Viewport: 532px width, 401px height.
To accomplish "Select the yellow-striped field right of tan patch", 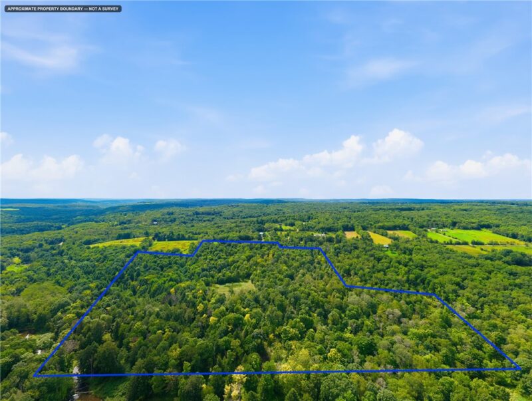I will 380,238.
